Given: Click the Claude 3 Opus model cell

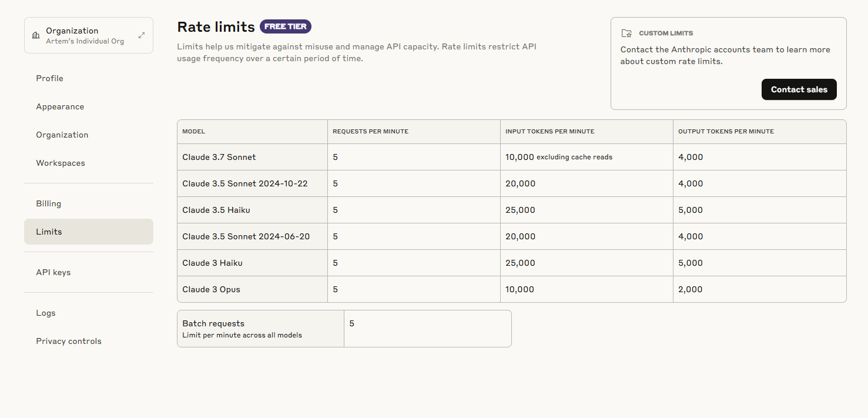Looking at the screenshot, I should (212, 289).
